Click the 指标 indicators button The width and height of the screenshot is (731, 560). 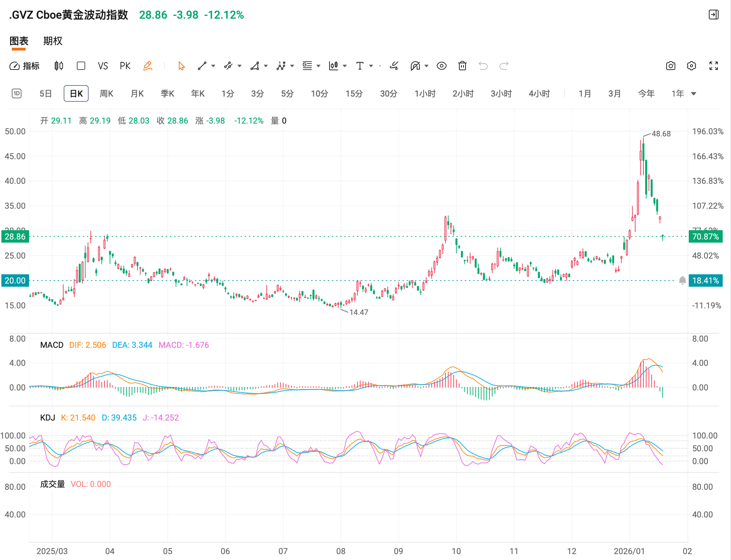click(25, 66)
